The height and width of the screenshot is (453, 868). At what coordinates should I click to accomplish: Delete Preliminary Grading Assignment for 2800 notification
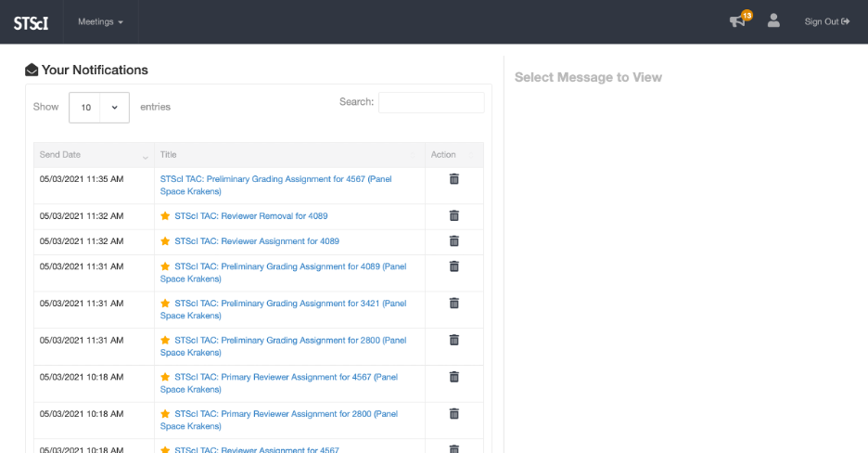point(453,340)
